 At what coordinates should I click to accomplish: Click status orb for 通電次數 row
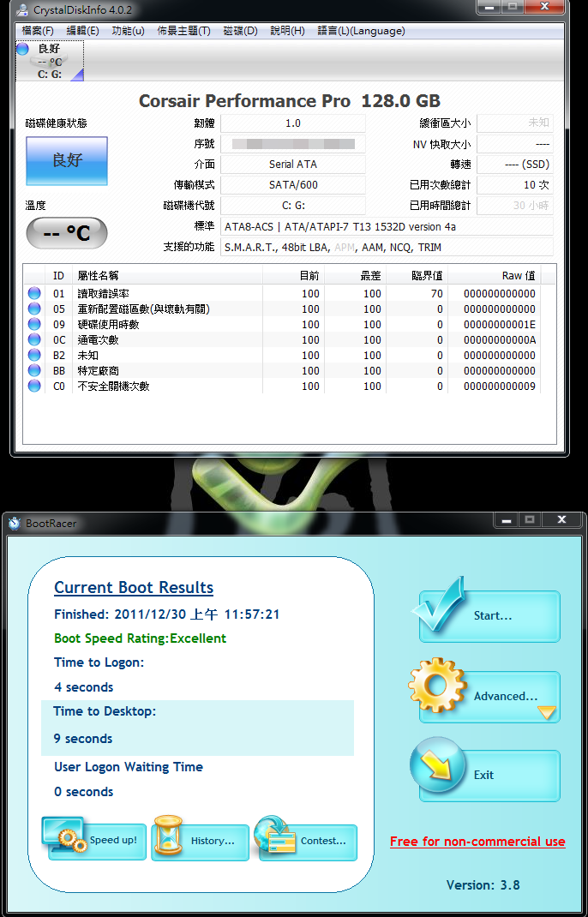[34, 339]
